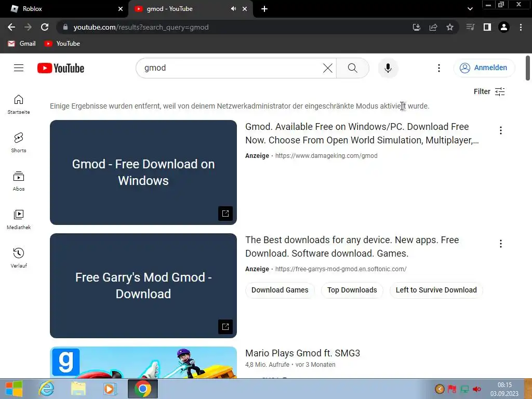Expand the tab search chevron
The image size is (532, 399).
(470, 9)
